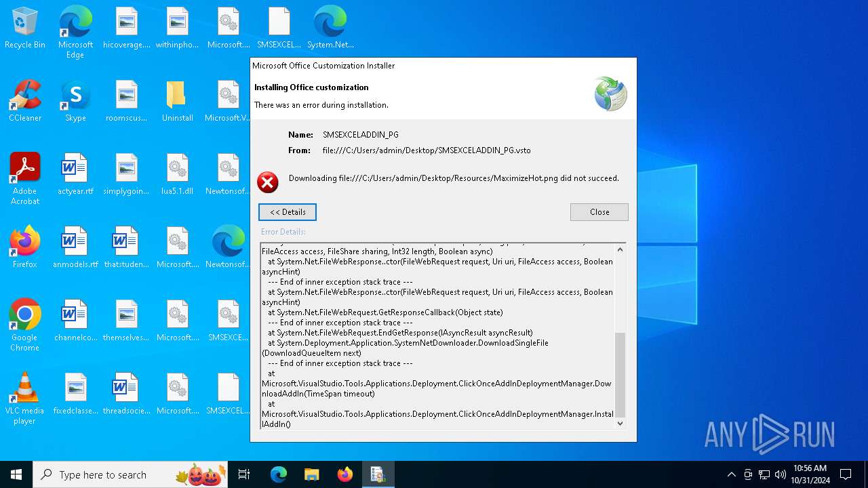Click the SMSEXCELADDIN_PG name value
The image size is (868, 488).
coord(361,135)
